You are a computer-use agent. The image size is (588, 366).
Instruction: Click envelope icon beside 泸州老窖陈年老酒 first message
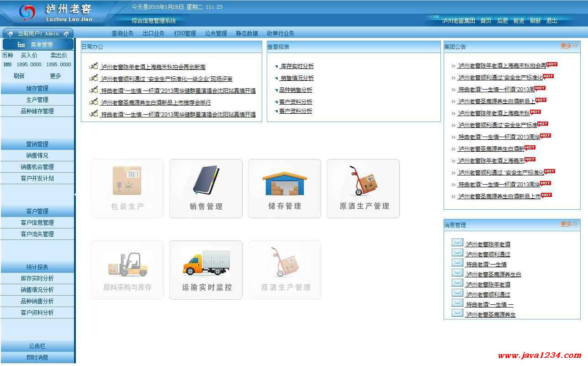pos(457,243)
